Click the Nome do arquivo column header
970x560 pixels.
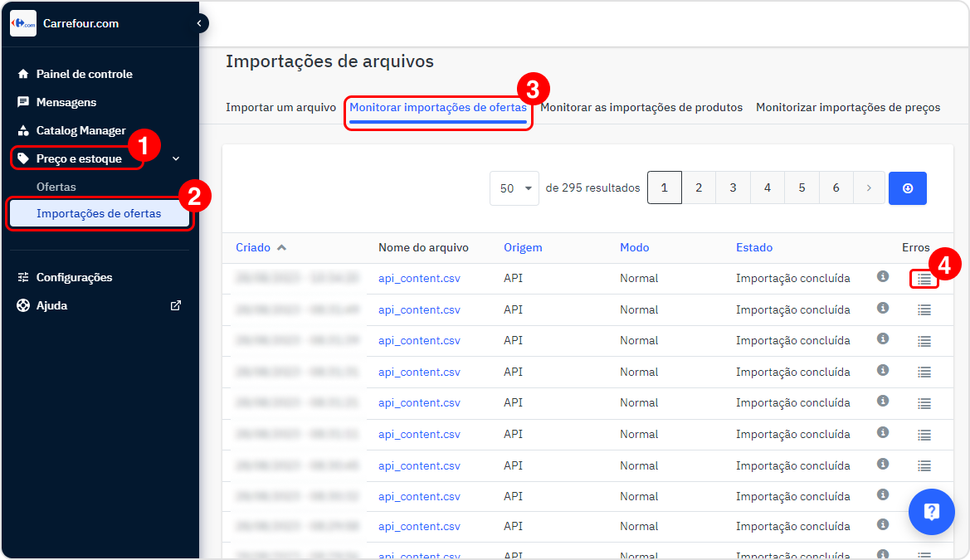[x=423, y=247]
